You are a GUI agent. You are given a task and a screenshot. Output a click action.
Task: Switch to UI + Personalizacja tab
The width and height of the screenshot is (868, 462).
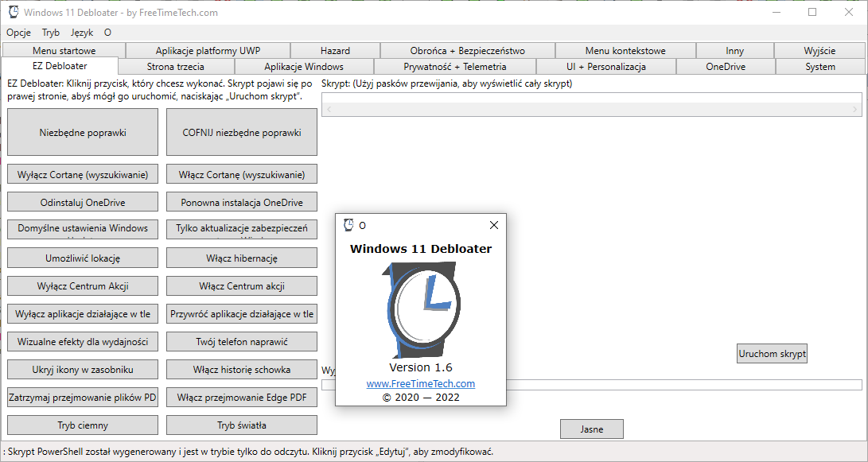[x=606, y=66]
